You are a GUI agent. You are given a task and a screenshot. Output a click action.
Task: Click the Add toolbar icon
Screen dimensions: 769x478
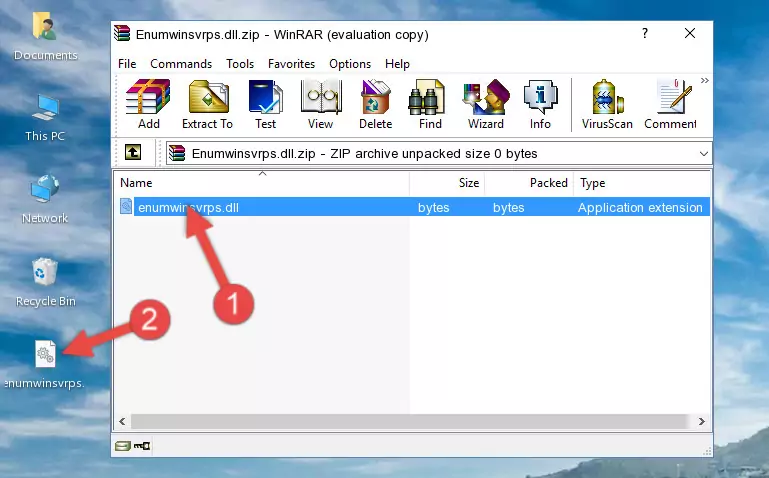tap(148, 104)
